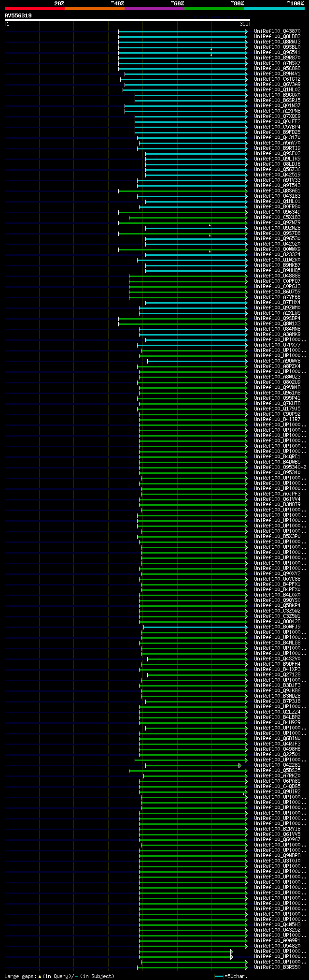Choose the UniRef100_Q43170 row label
309x980 pixels.
tap(277, 138)
